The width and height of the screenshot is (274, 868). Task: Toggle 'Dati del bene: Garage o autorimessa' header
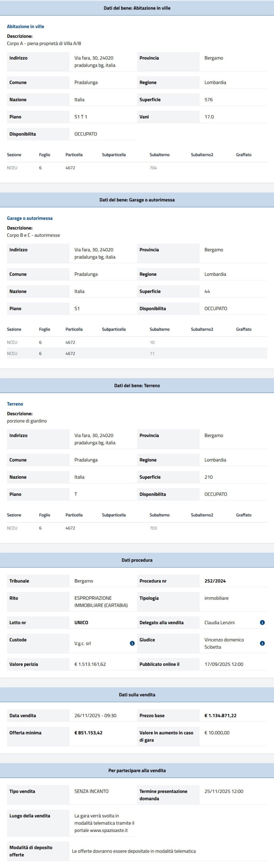[x=137, y=200]
